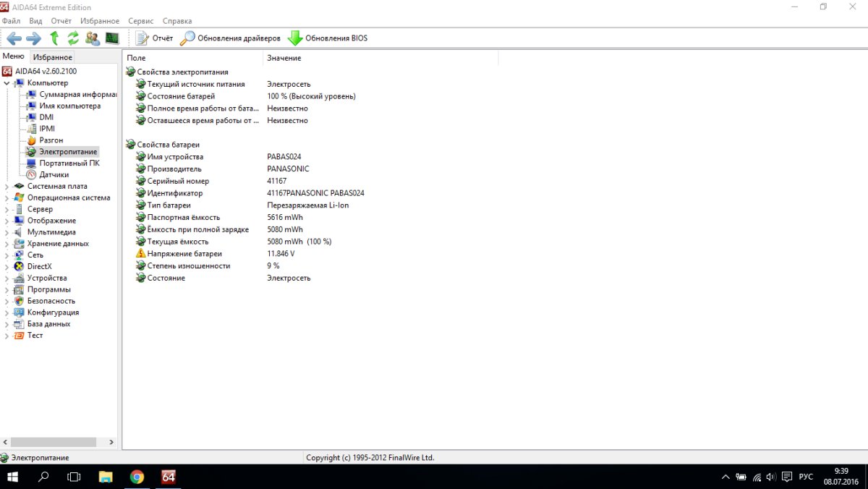Click the green Up arrow toolbar icon
Screen dimensions: 868x489
click(x=54, y=38)
